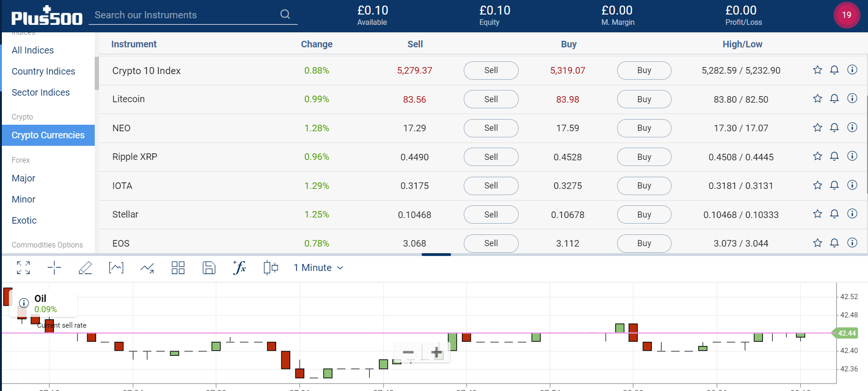Click the 42.44 current price marker
868x391 pixels.
845,333
